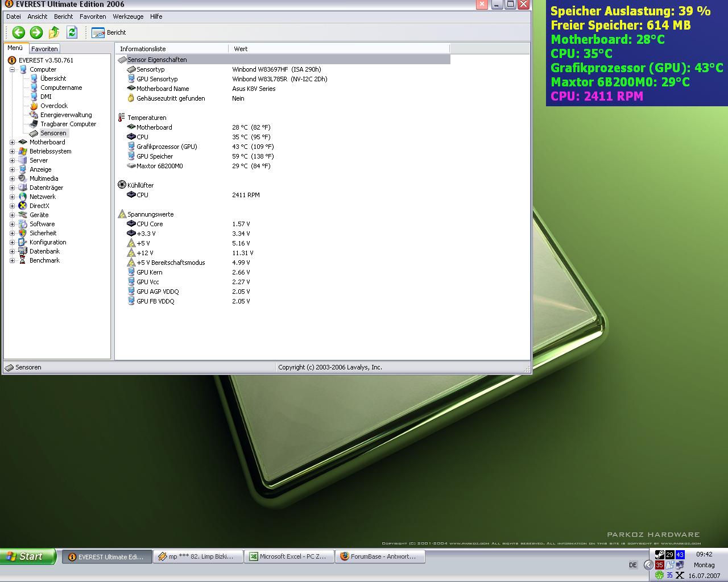
Task: Click the DE language indicator in tray
Action: [x=633, y=565]
